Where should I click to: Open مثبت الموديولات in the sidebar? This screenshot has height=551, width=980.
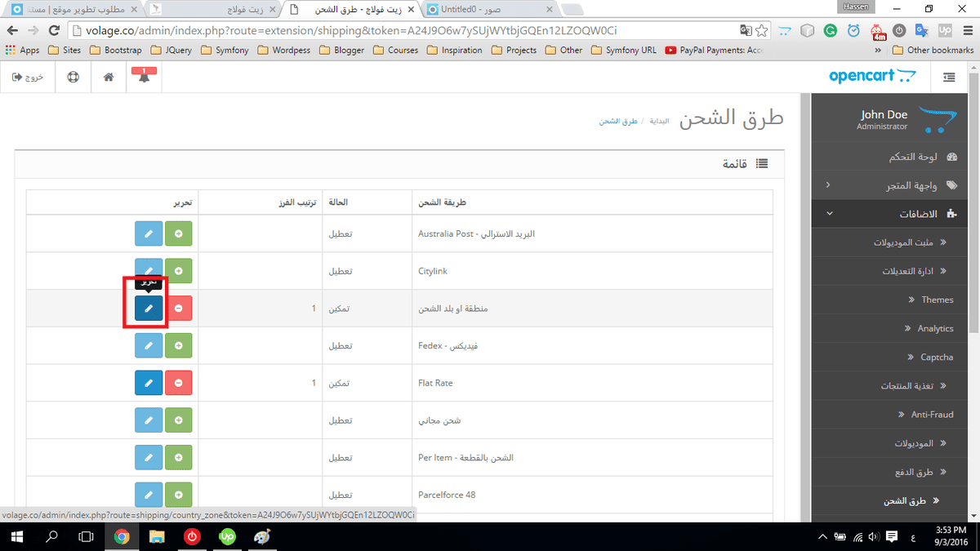pos(889,242)
